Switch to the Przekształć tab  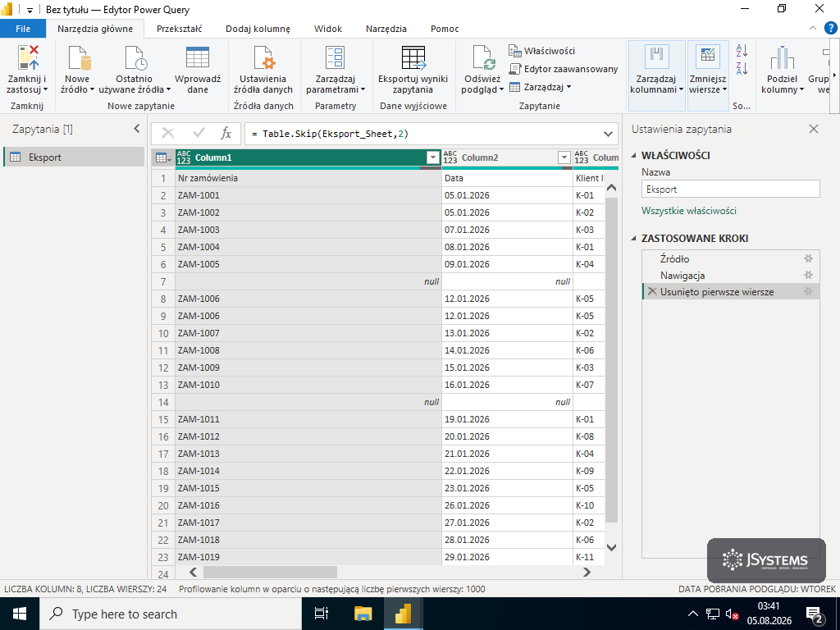tap(180, 29)
